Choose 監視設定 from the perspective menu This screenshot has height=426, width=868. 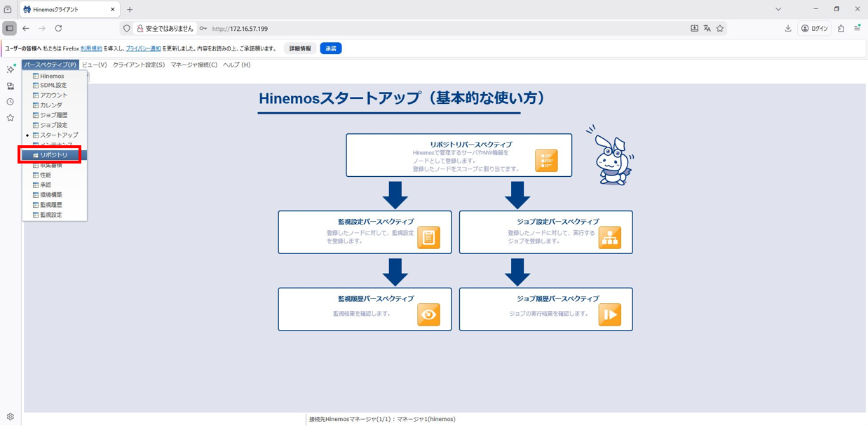[50, 215]
